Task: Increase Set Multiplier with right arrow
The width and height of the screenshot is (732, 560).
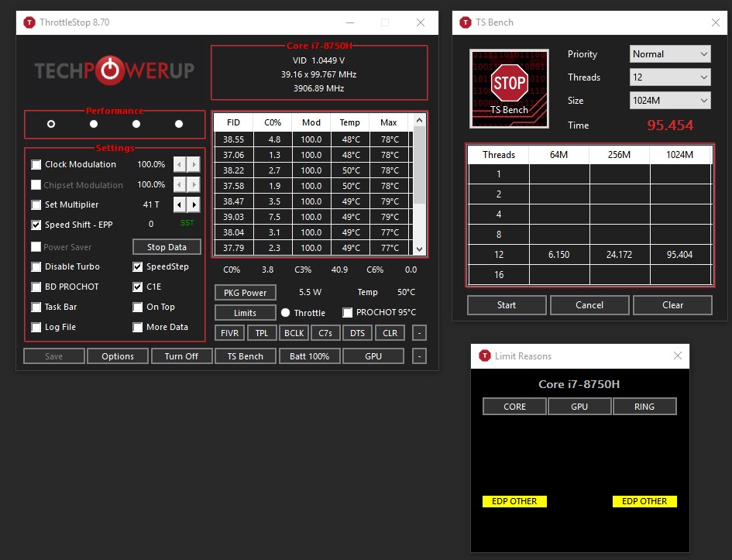Action: point(194,204)
